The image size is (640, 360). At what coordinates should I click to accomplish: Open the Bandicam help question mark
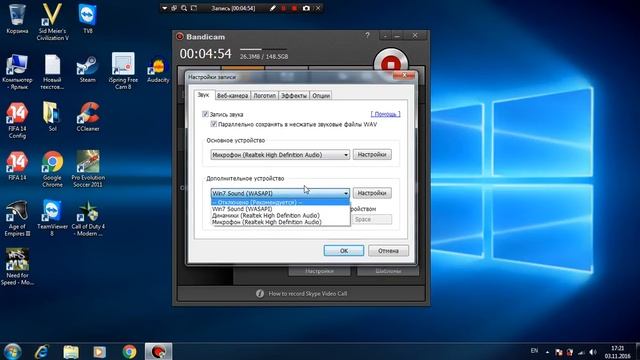click(367, 36)
